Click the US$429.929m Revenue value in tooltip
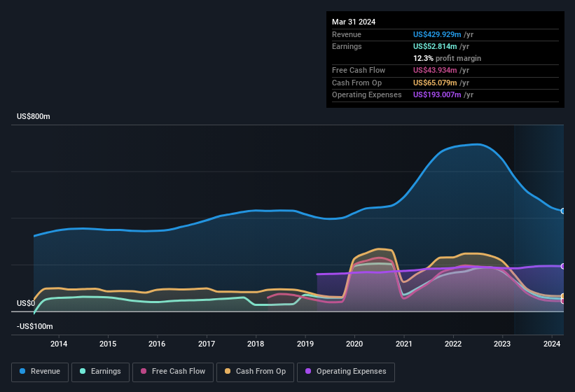 [x=438, y=34]
